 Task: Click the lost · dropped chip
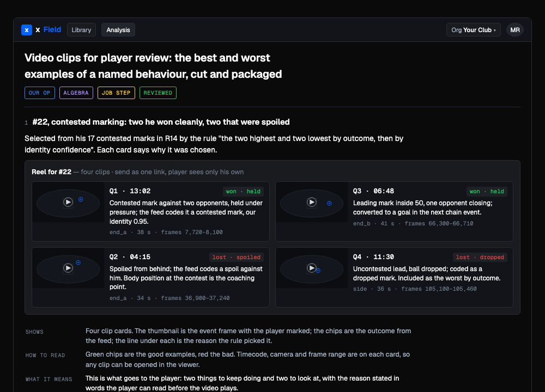480,258
